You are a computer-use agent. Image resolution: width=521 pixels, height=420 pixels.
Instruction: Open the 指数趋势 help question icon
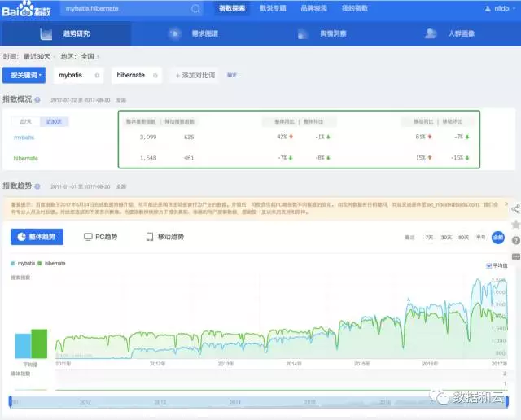[37, 186]
